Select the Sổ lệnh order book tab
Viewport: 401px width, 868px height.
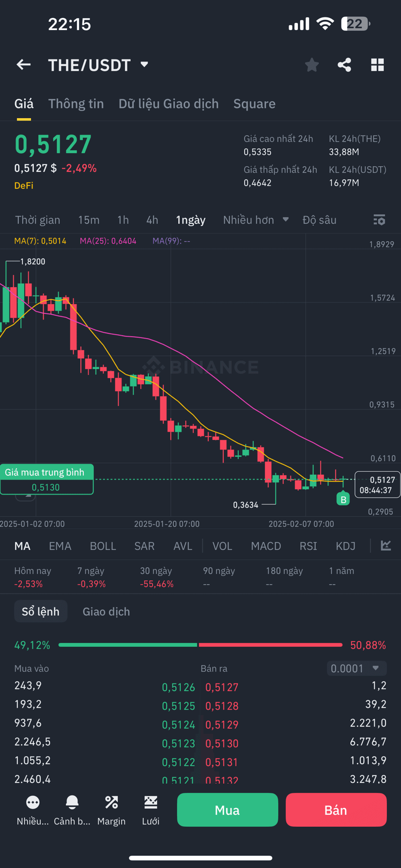point(41,611)
